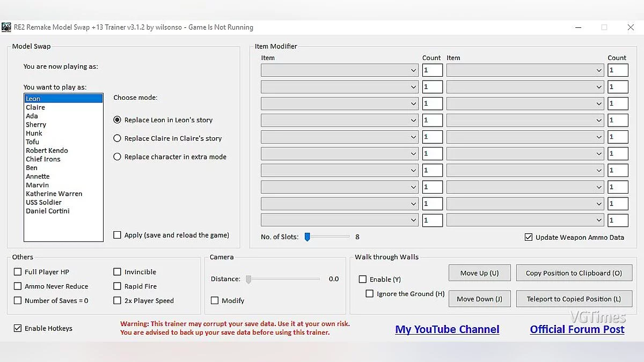Viewport: 644px width, 362px height.
Task: Uncheck Update Weapon Ammo Data
Action: pyautogui.click(x=529, y=237)
